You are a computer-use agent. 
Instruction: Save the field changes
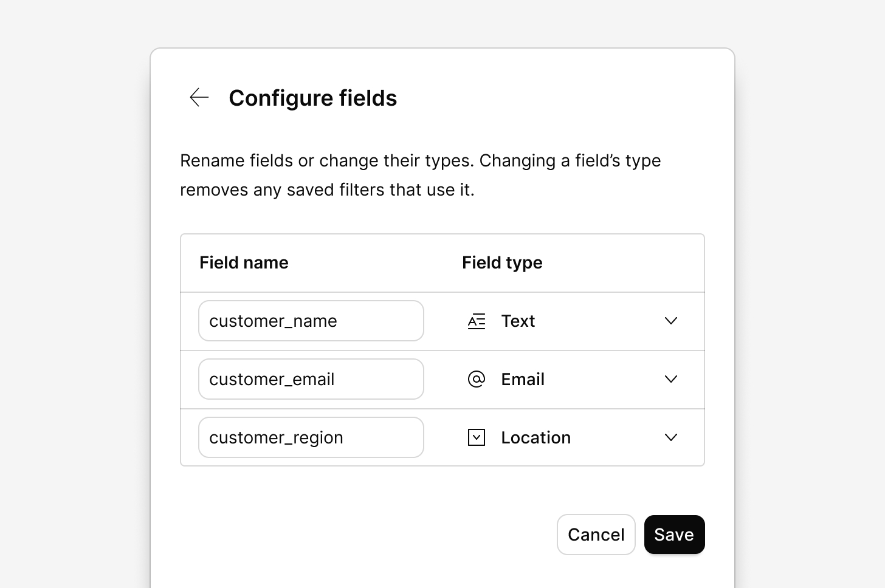click(675, 535)
